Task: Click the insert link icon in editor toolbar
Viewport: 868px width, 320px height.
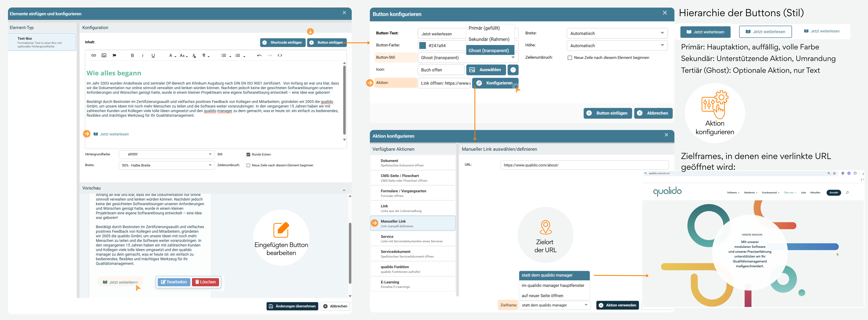Action: (x=94, y=56)
